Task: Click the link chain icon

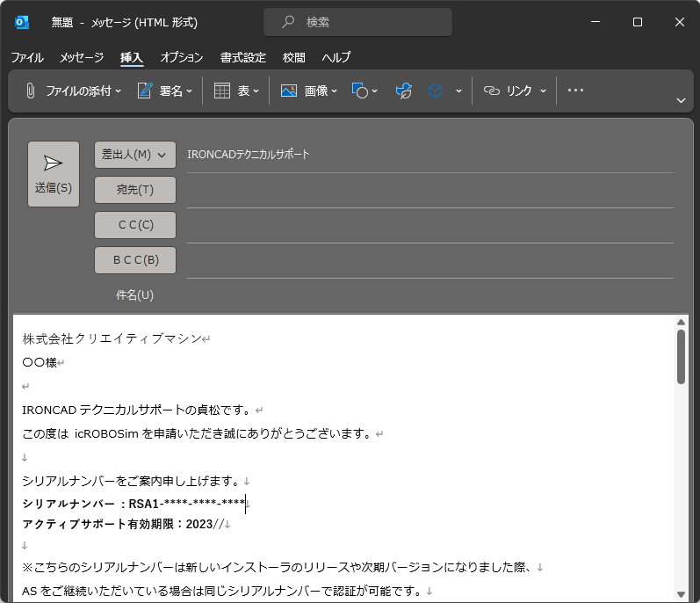Action: pyautogui.click(x=492, y=91)
